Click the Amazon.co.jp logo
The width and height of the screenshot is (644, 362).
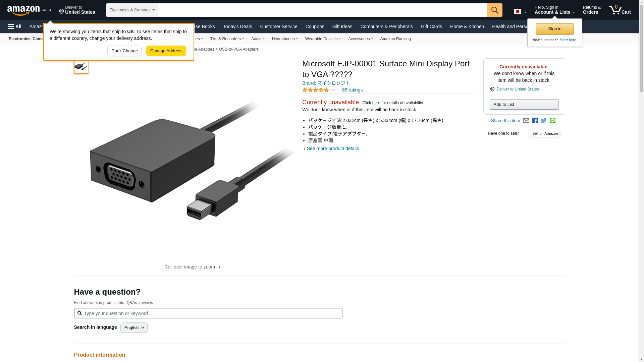29,10
